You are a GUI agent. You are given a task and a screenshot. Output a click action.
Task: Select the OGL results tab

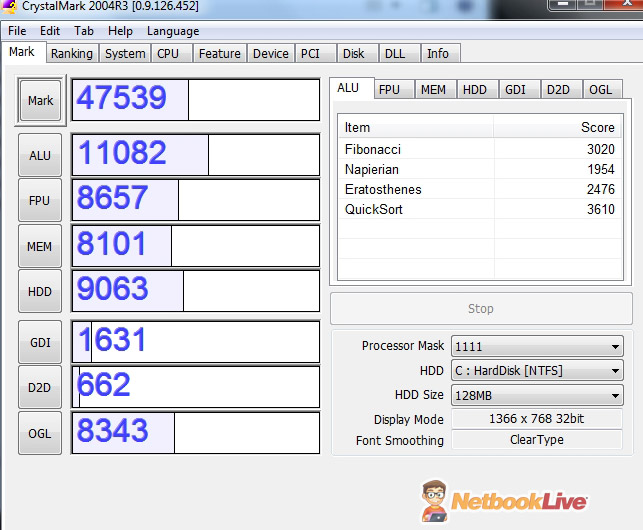[603, 89]
